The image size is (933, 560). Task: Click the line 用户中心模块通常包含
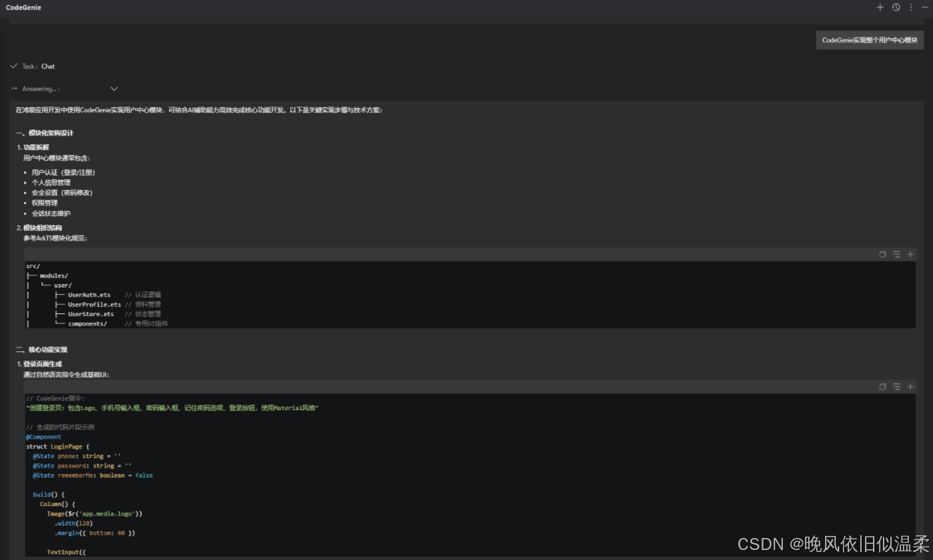pyautogui.click(x=57, y=158)
